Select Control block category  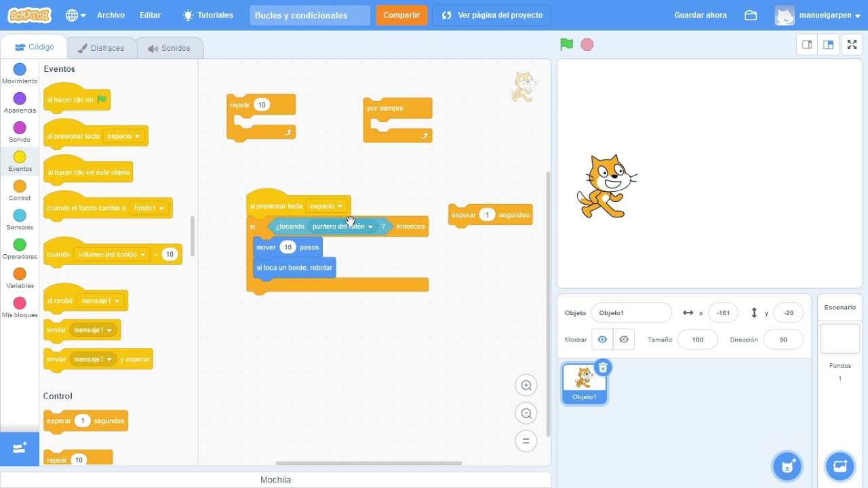tap(20, 190)
